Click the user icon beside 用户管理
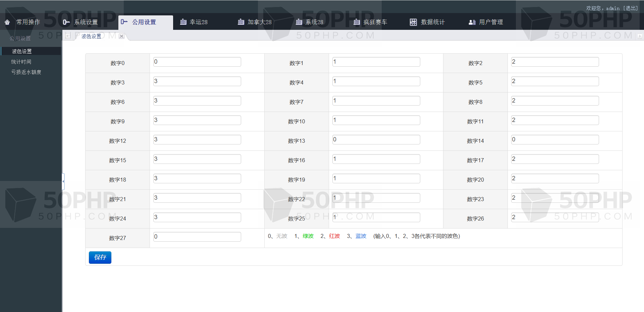Viewport: 644px width, 312px height. pyautogui.click(x=472, y=22)
